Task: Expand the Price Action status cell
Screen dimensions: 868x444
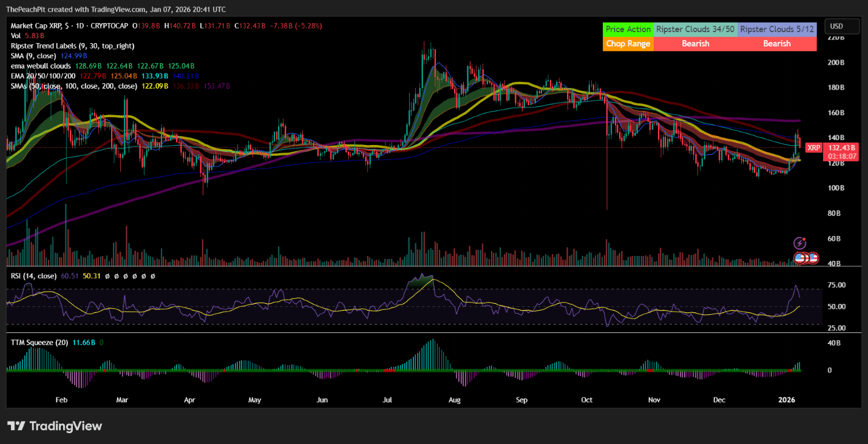Action: (x=628, y=29)
